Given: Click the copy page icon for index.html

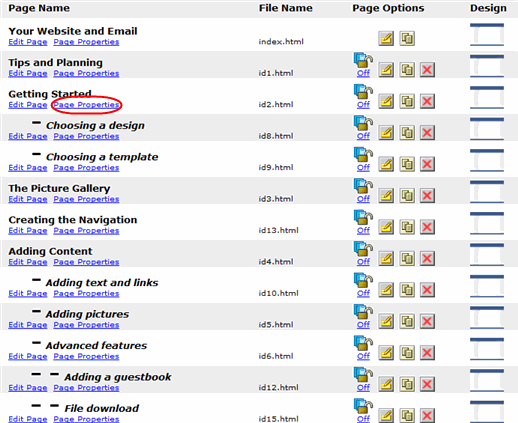Looking at the screenshot, I should [x=407, y=38].
